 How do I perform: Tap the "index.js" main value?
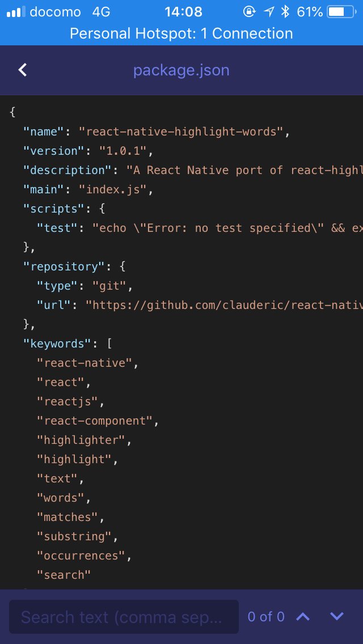(x=113, y=189)
